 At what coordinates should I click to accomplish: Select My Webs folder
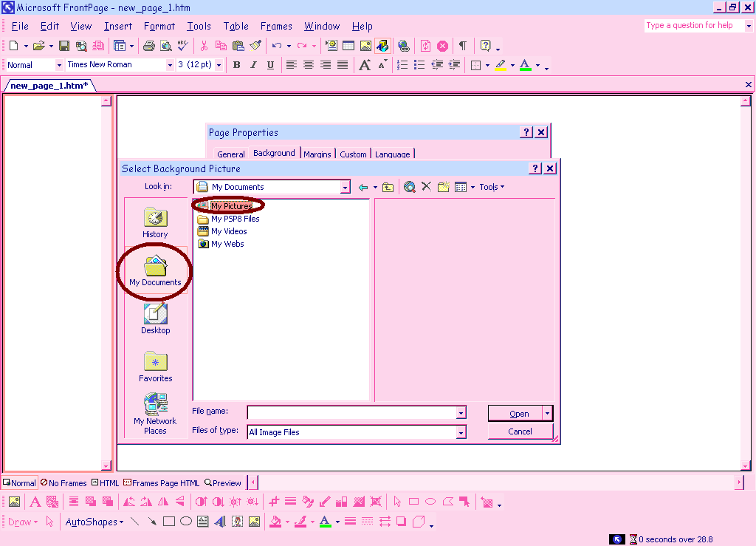pos(221,244)
